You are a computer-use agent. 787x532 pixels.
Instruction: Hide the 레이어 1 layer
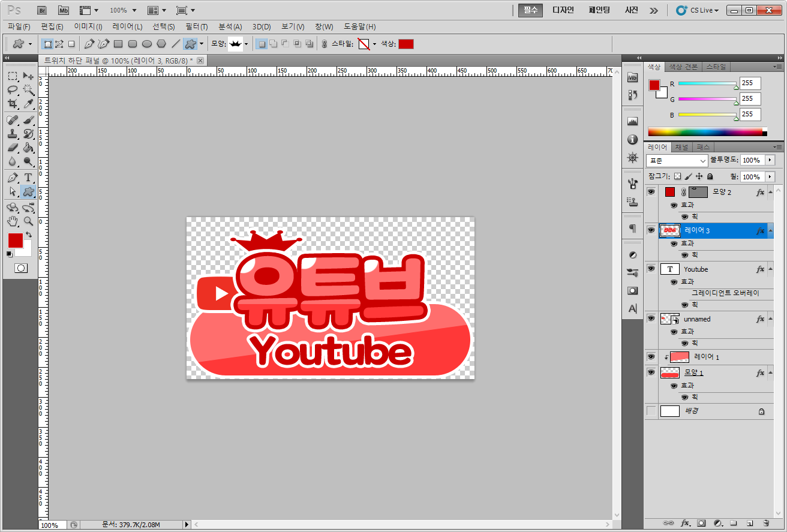tap(651, 356)
